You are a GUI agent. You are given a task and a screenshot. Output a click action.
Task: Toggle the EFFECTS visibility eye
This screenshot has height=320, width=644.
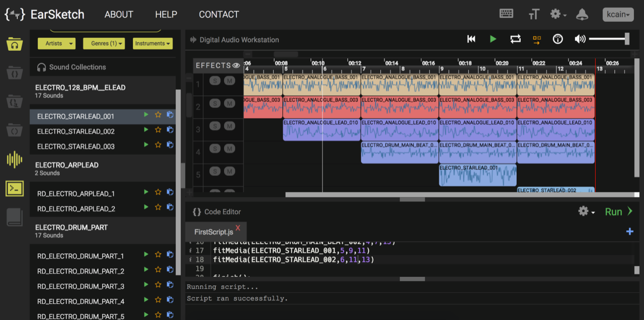(236, 65)
